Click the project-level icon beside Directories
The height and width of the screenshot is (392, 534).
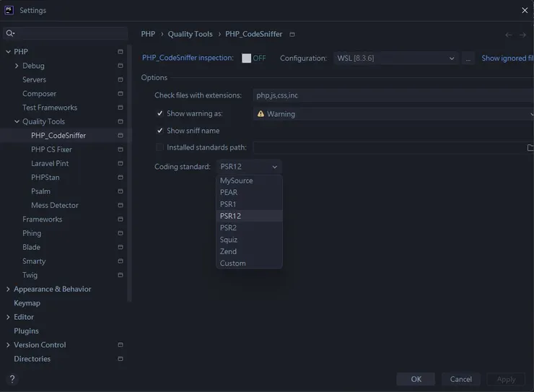click(121, 359)
